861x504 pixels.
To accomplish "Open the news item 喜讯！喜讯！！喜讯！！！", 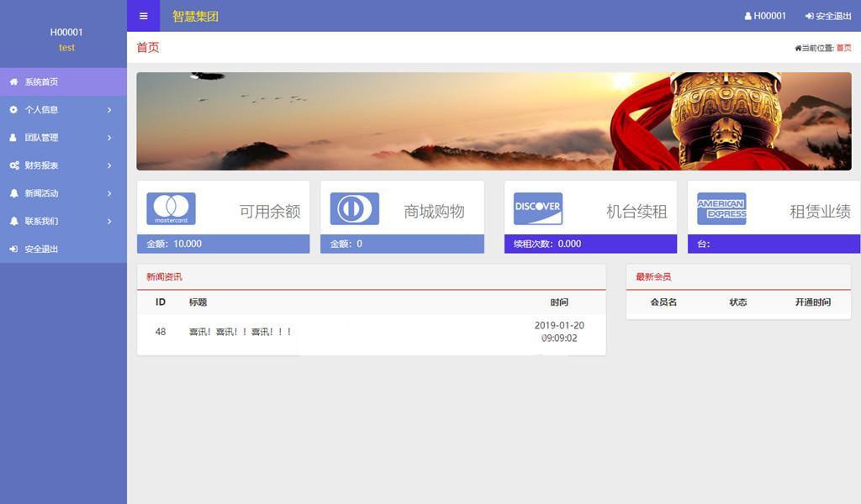I will coord(240,332).
